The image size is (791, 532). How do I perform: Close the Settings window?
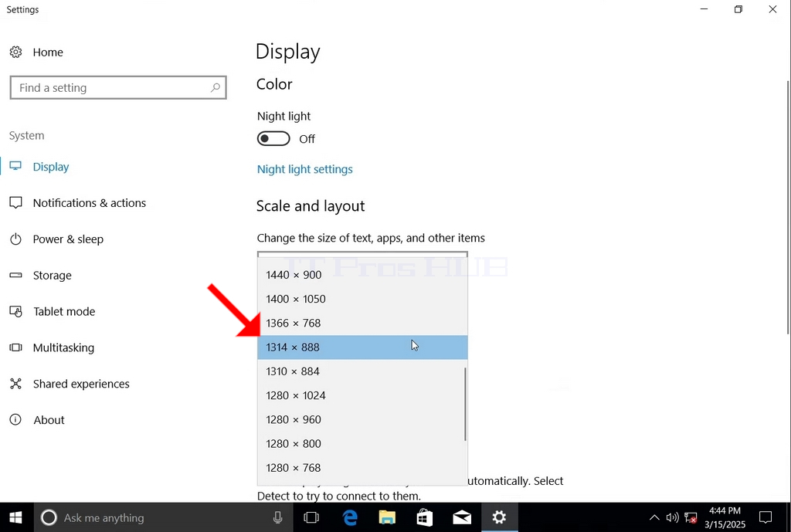[x=772, y=9]
